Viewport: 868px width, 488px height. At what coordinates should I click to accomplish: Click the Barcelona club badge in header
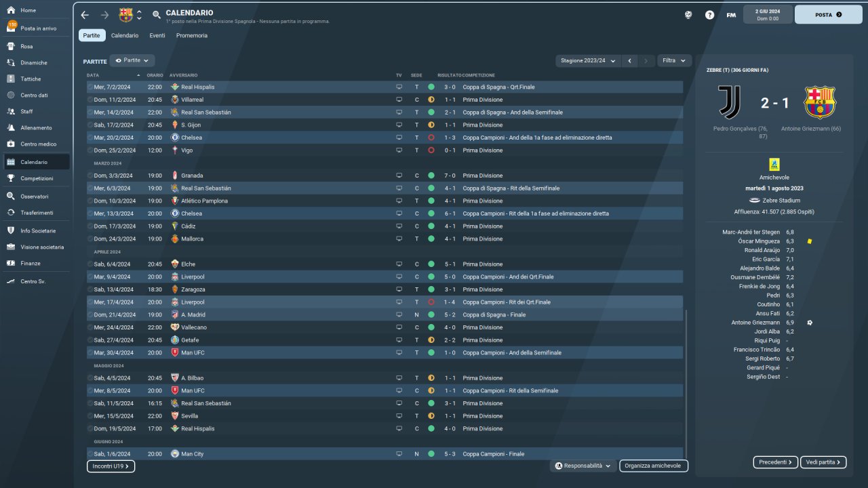point(126,15)
